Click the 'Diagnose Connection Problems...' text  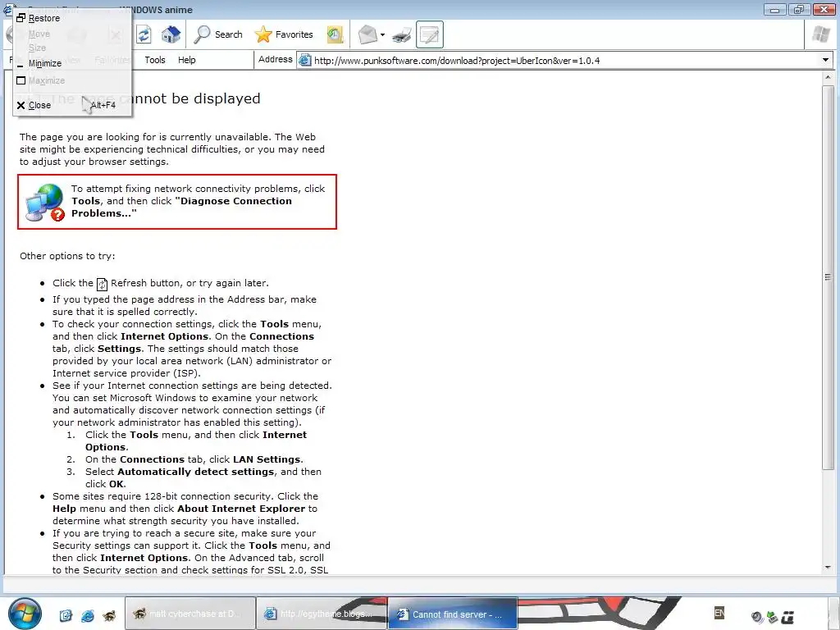pos(181,208)
